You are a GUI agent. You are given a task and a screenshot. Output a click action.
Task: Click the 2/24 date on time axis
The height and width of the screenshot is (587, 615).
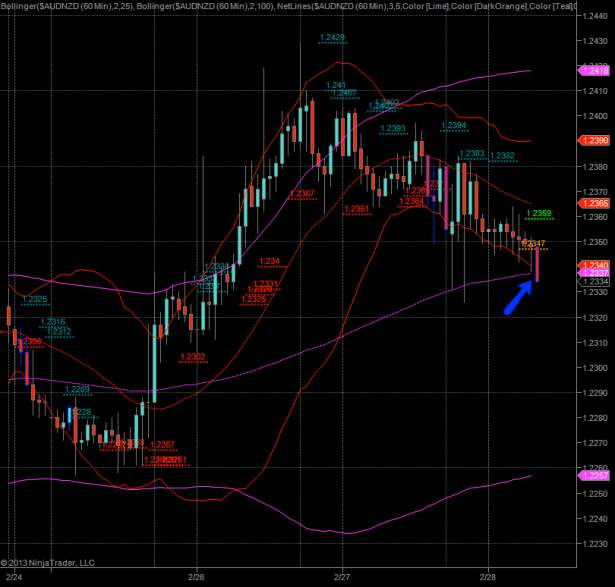(x=14, y=577)
